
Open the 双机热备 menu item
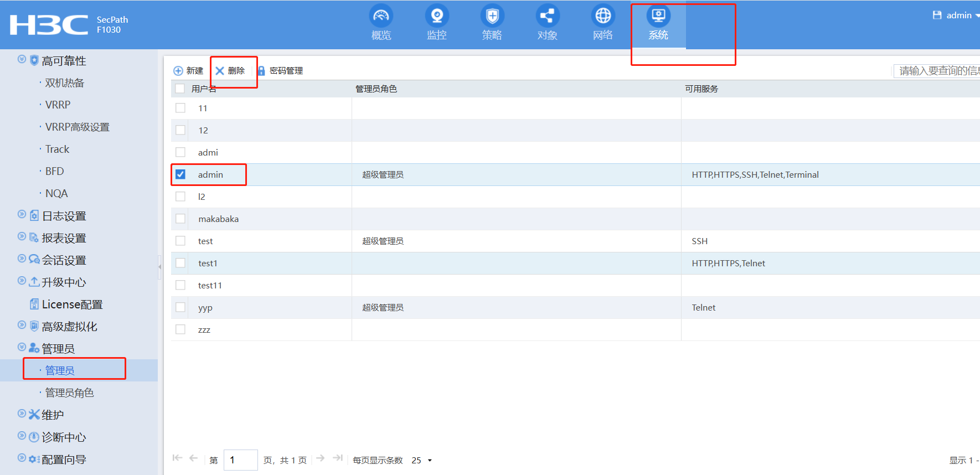pos(65,83)
